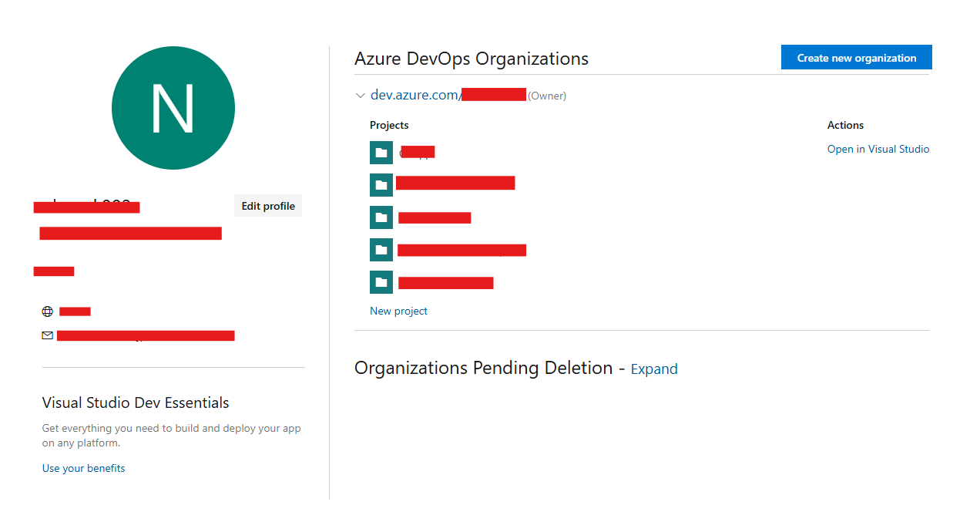Expand Organizations Pending Deletion
Viewport: 980px width, 522px height.
654,369
